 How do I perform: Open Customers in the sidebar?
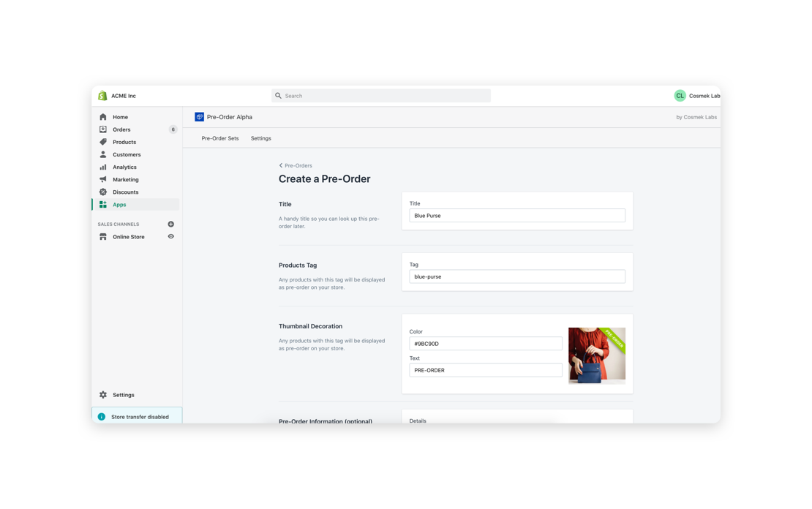[127, 154]
